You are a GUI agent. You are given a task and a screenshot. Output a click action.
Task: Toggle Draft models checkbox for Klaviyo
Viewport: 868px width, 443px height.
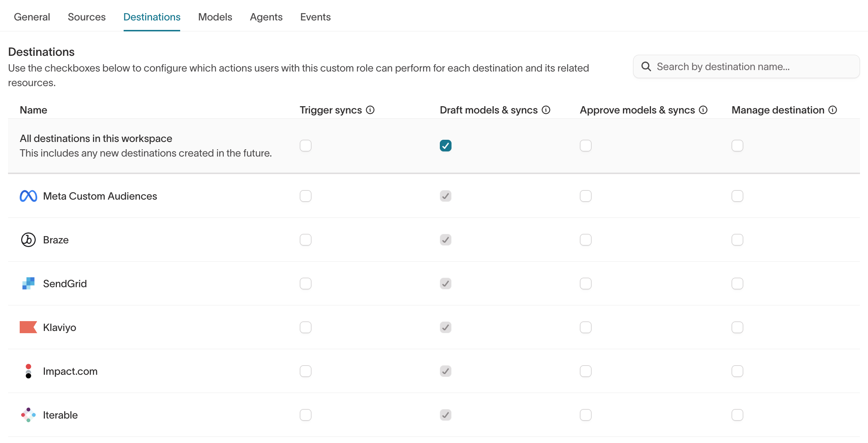[446, 327]
